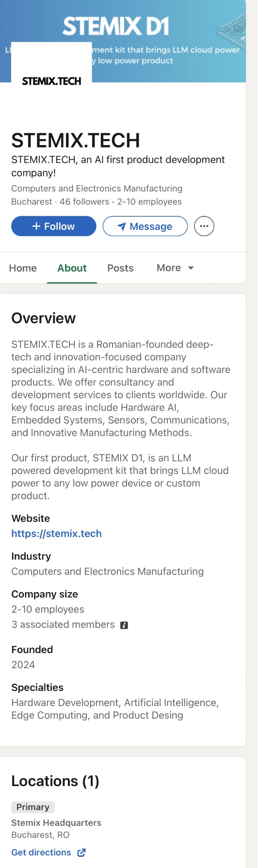
Task: Switch to the Home tab
Action: (23, 268)
